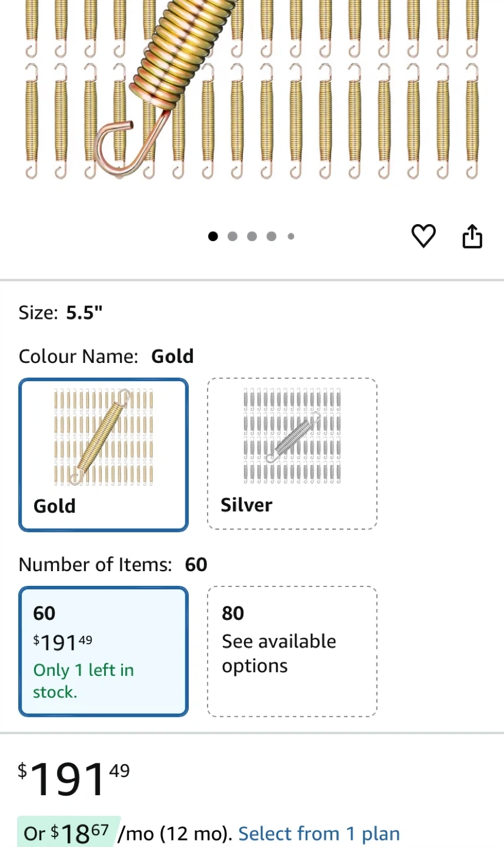
Task: Tap the large $191.49 price
Action: click(x=74, y=778)
